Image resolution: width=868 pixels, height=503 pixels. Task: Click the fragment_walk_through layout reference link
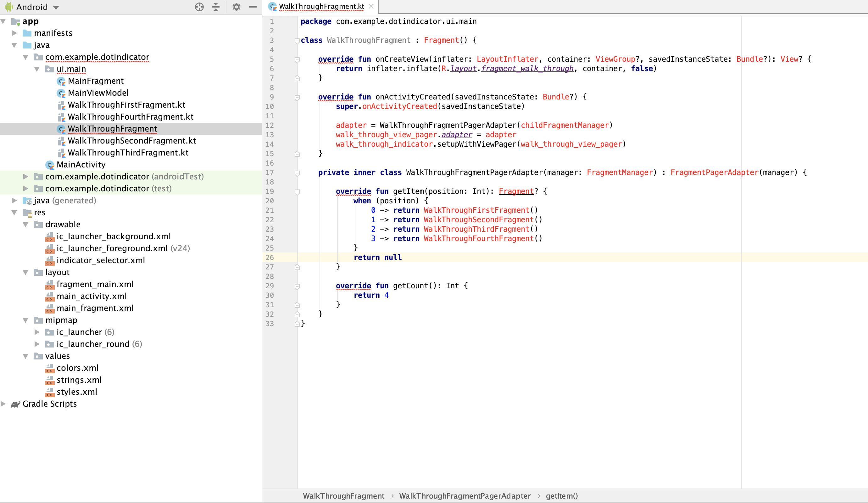pyautogui.click(x=527, y=69)
